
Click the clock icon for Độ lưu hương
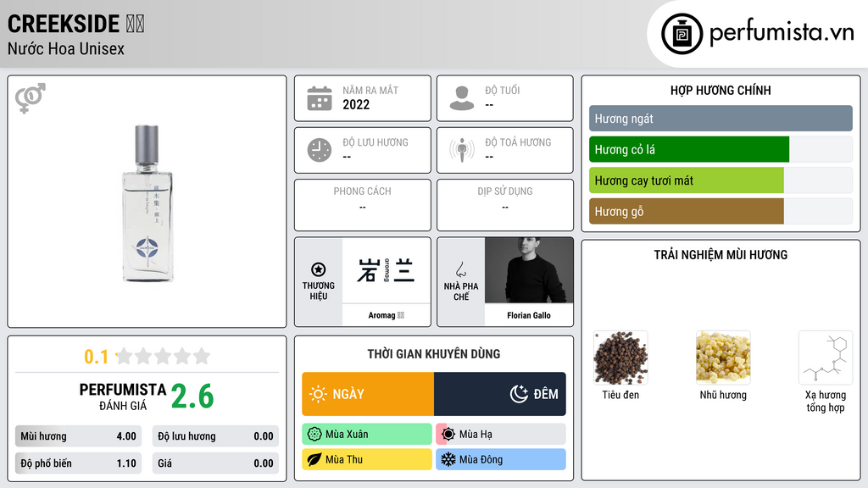320,150
